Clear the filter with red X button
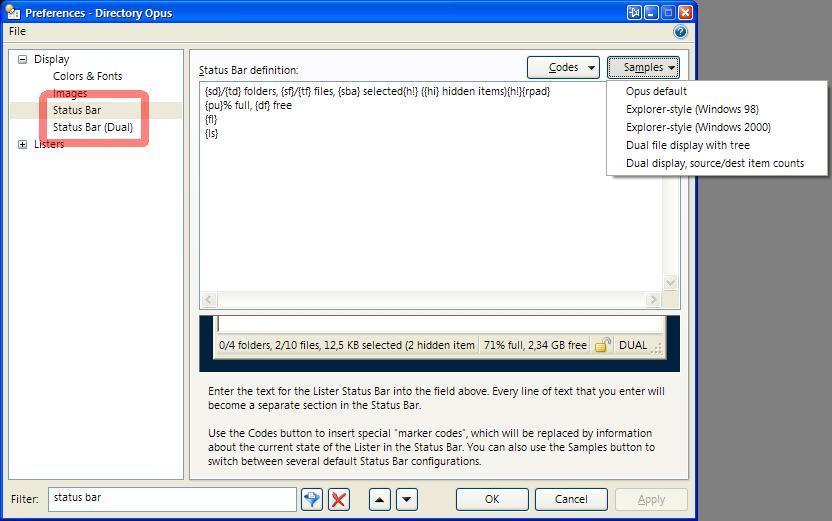Screen dimensions: 832x521 click(x=339, y=499)
